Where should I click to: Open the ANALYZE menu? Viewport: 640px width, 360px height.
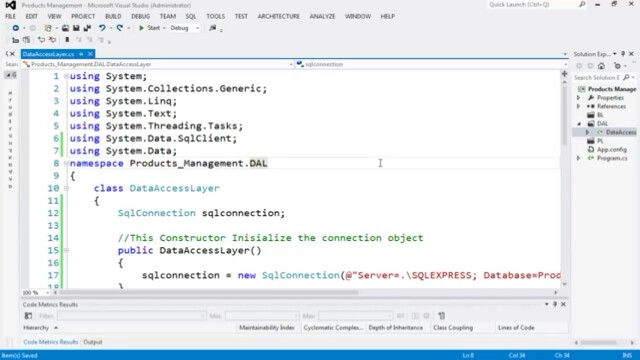tap(322, 16)
